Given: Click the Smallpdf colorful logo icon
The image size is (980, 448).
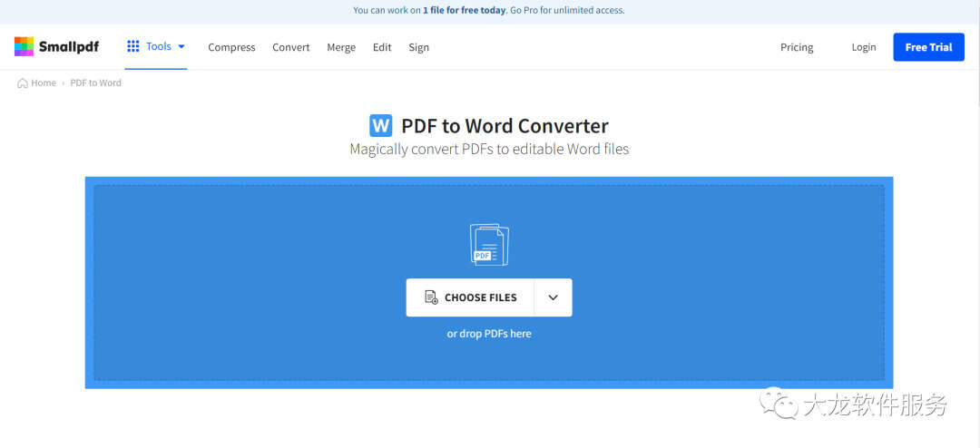Looking at the screenshot, I should click(x=24, y=47).
